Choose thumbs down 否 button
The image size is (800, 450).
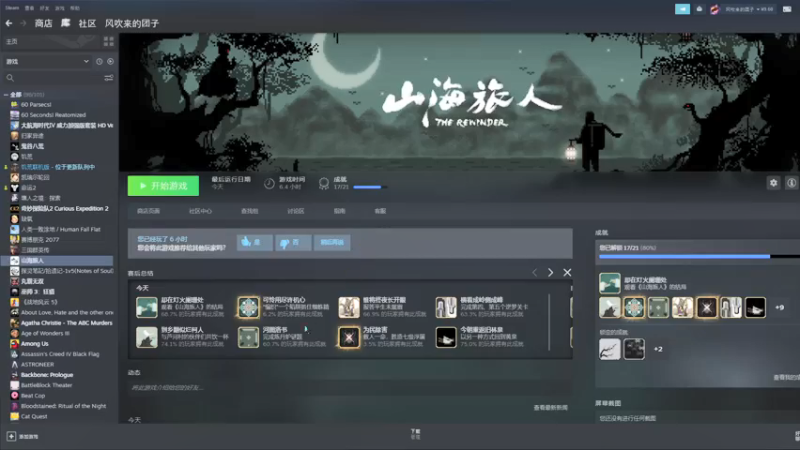293,242
